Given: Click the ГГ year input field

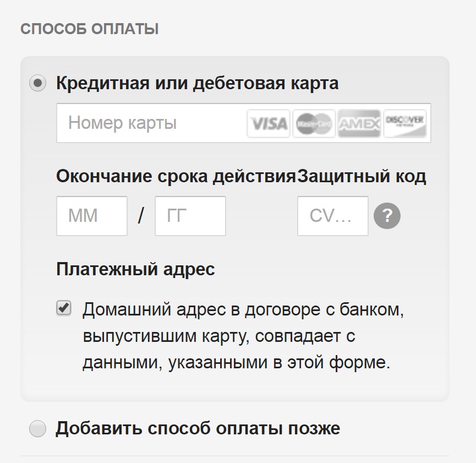Looking at the screenshot, I should (190, 216).
